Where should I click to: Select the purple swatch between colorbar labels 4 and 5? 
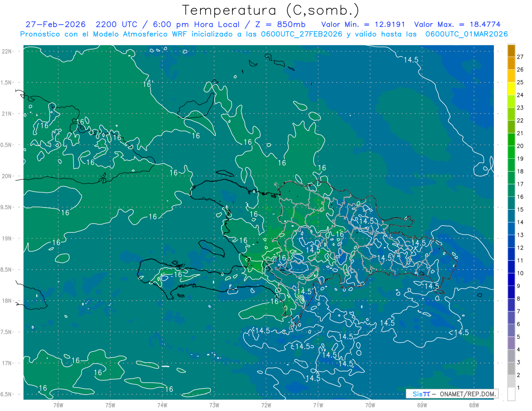511,343
